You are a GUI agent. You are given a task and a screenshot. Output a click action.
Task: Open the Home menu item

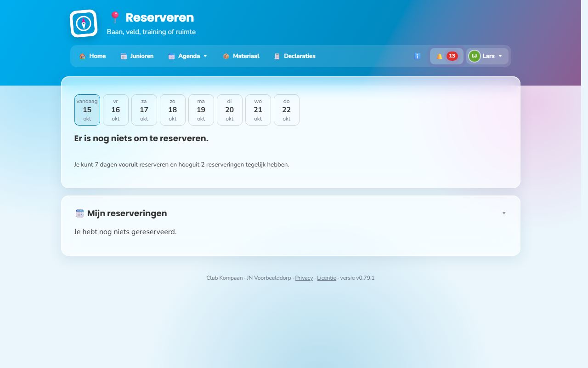(92, 56)
